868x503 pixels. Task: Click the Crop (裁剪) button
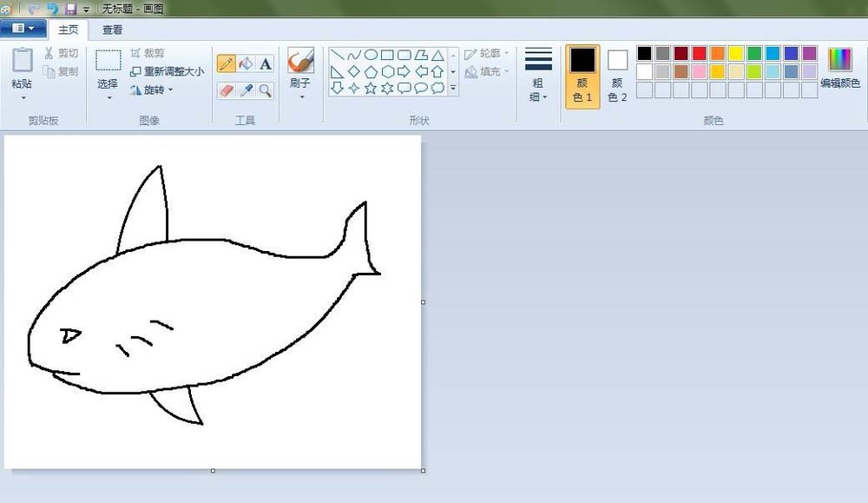pos(148,53)
